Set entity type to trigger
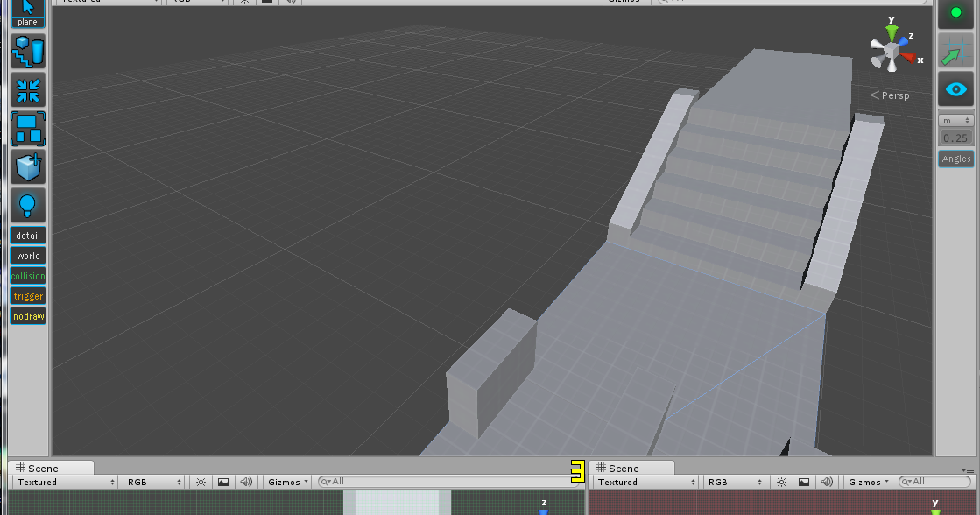 point(28,296)
